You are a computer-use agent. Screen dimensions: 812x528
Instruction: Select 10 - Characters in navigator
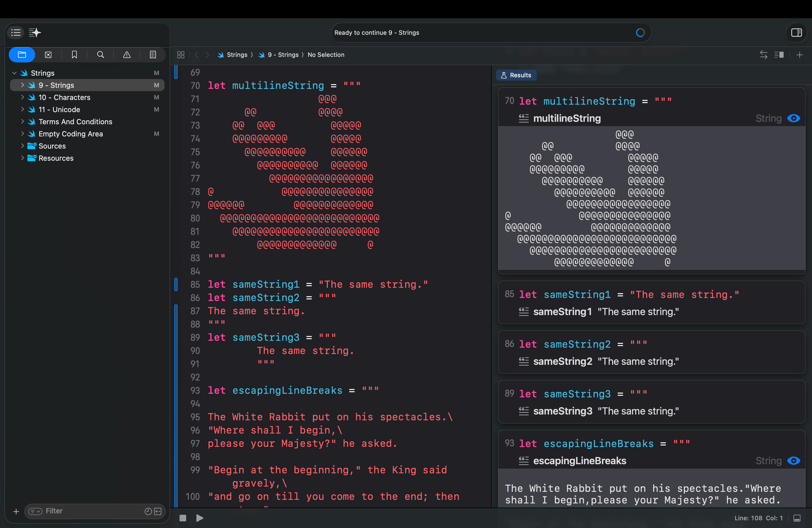(x=87, y=97)
